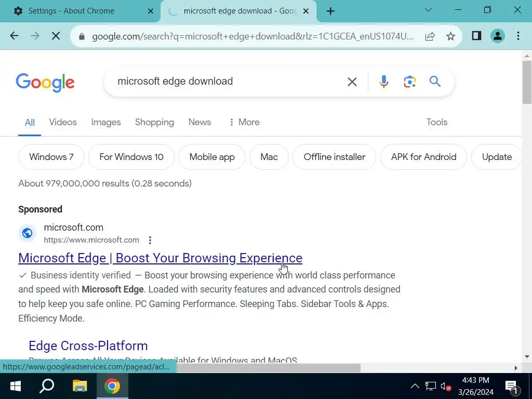Open the network status tray icon
The image size is (532, 399).
click(x=430, y=386)
